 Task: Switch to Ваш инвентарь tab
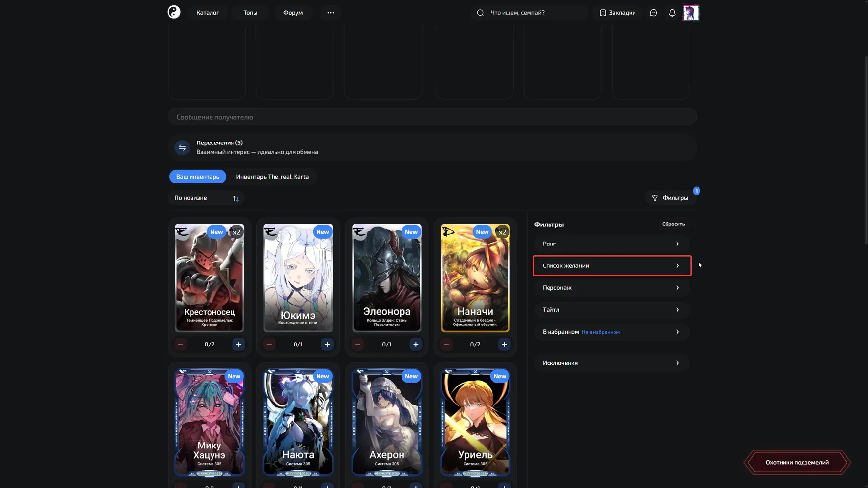[x=198, y=177]
